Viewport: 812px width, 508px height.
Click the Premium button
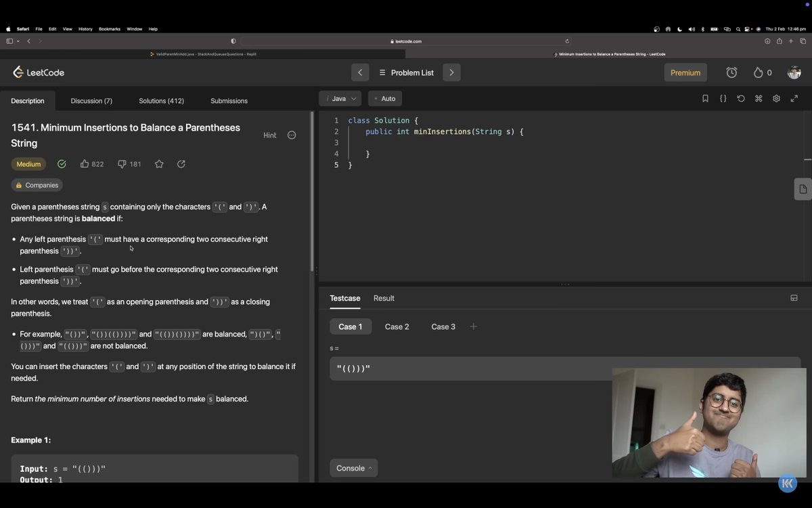point(685,72)
